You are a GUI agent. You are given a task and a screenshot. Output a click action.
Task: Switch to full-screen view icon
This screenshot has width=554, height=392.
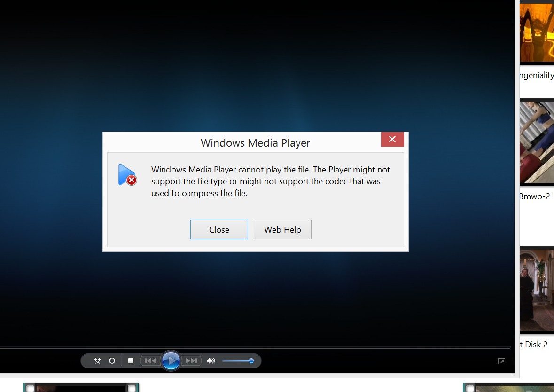(501, 361)
